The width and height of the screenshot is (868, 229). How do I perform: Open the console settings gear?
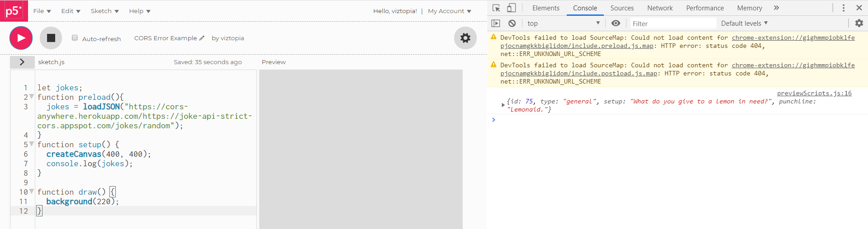click(x=859, y=23)
